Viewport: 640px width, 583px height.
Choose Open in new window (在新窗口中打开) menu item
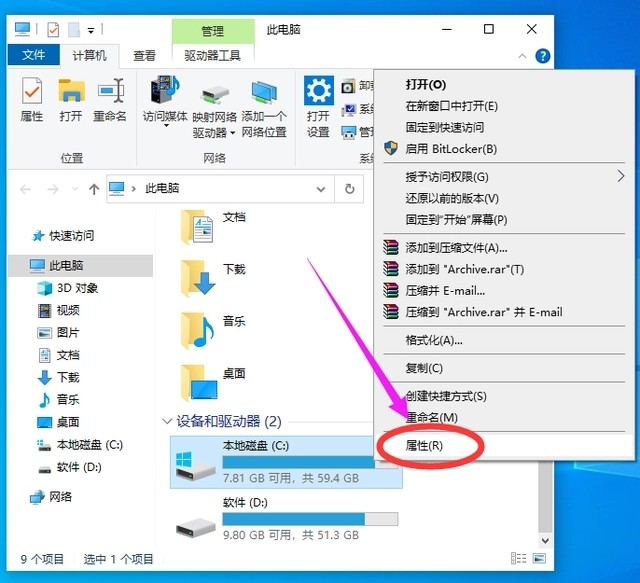tap(504, 106)
